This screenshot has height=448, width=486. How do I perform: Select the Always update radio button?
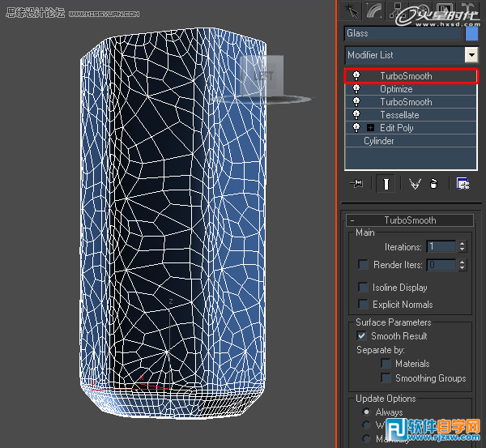367,412
